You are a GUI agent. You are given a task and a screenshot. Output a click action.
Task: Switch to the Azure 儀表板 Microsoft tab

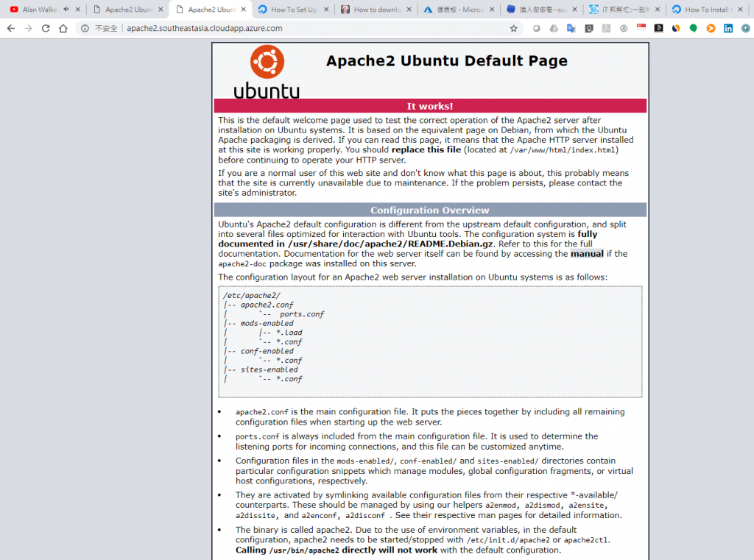point(459,9)
